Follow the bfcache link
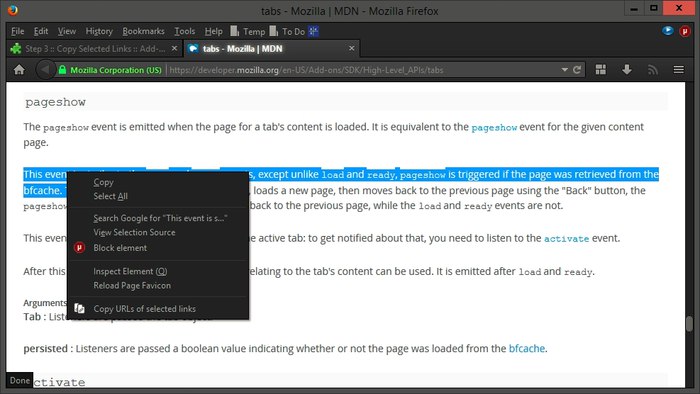 (527, 348)
